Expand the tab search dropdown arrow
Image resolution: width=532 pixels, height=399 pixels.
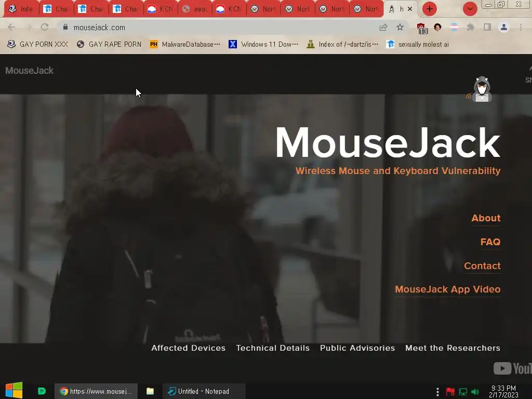coord(470,9)
